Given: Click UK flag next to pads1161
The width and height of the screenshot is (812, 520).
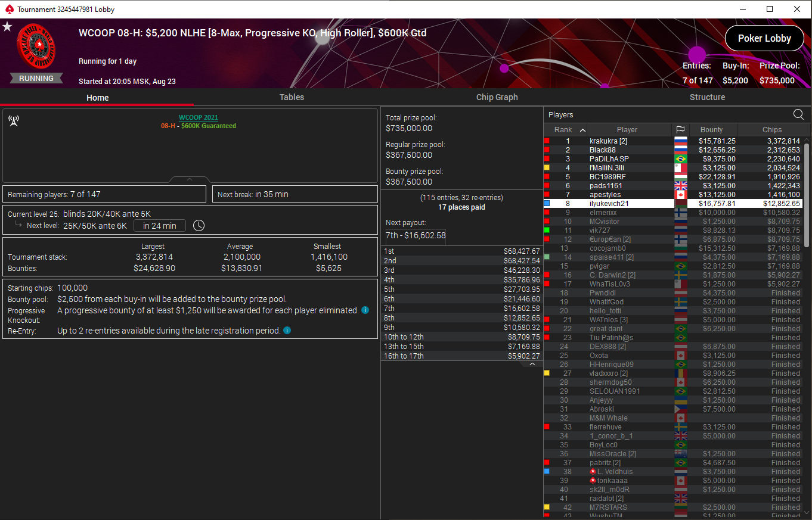Looking at the screenshot, I should click(680, 186).
